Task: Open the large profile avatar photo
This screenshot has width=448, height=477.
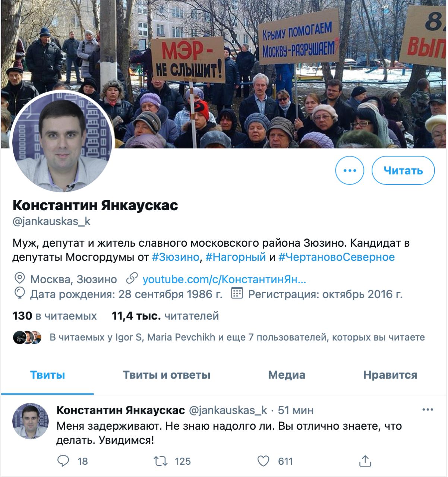Action: (x=63, y=142)
